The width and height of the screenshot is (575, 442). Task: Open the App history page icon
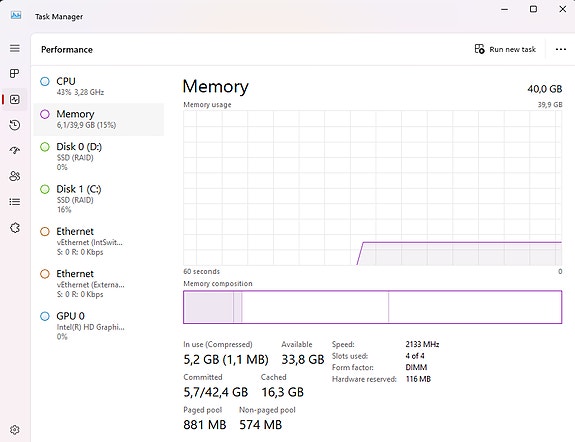tap(15, 125)
